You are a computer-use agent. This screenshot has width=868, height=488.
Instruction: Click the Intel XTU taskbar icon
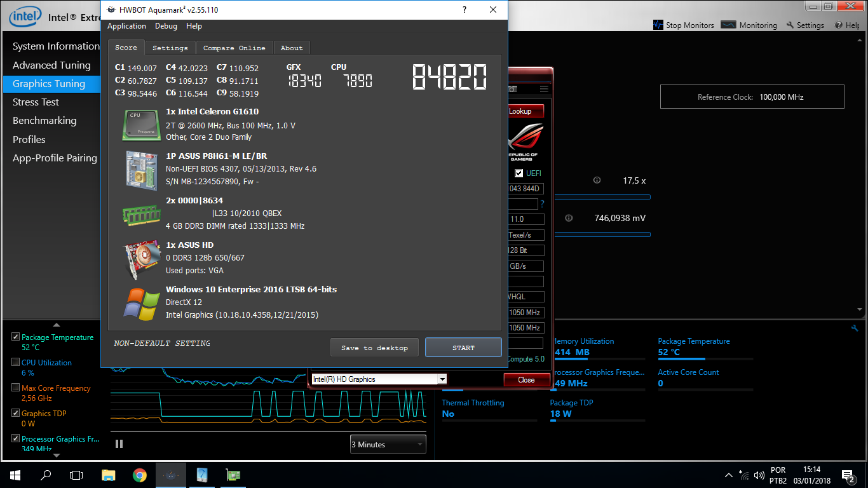click(x=202, y=475)
